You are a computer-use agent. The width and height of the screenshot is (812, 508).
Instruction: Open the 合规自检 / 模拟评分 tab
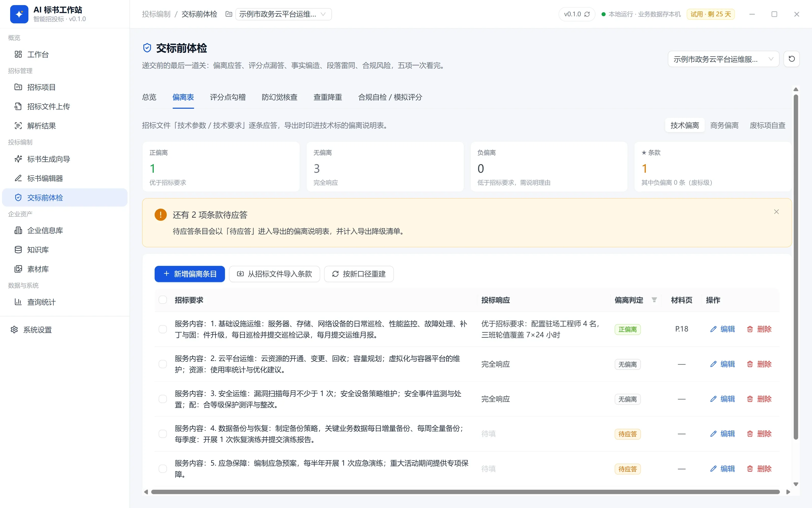point(390,98)
